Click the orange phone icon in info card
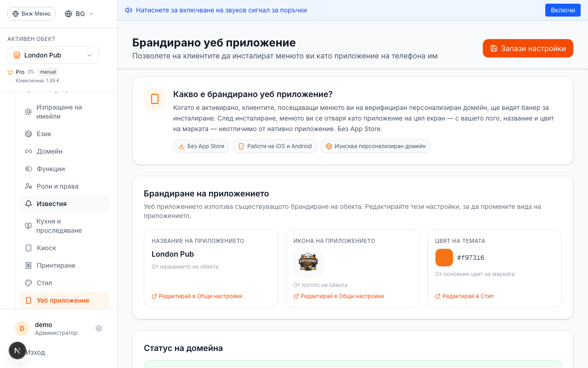Viewport: 588px width, 368px height. pyautogui.click(x=155, y=99)
